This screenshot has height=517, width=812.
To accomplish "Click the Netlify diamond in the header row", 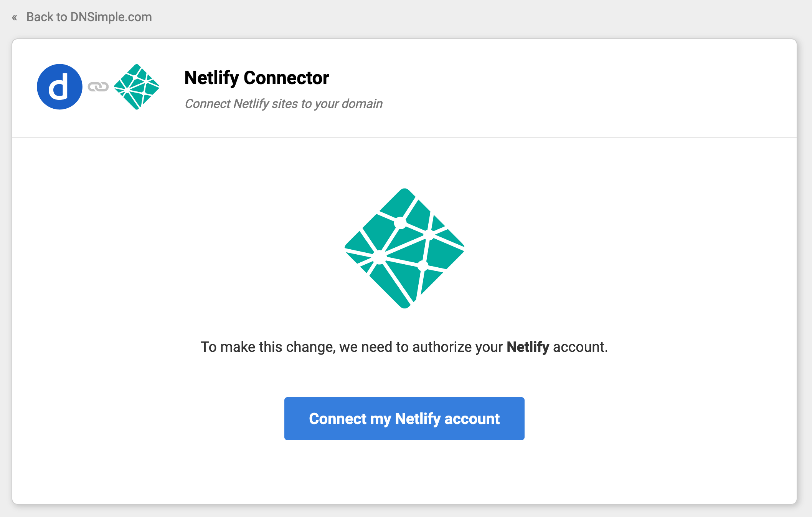I will point(137,86).
